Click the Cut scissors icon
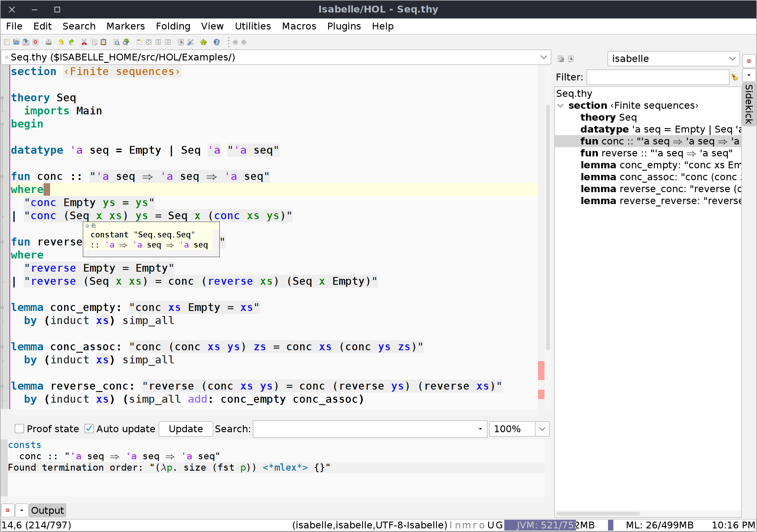 coord(84,42)
